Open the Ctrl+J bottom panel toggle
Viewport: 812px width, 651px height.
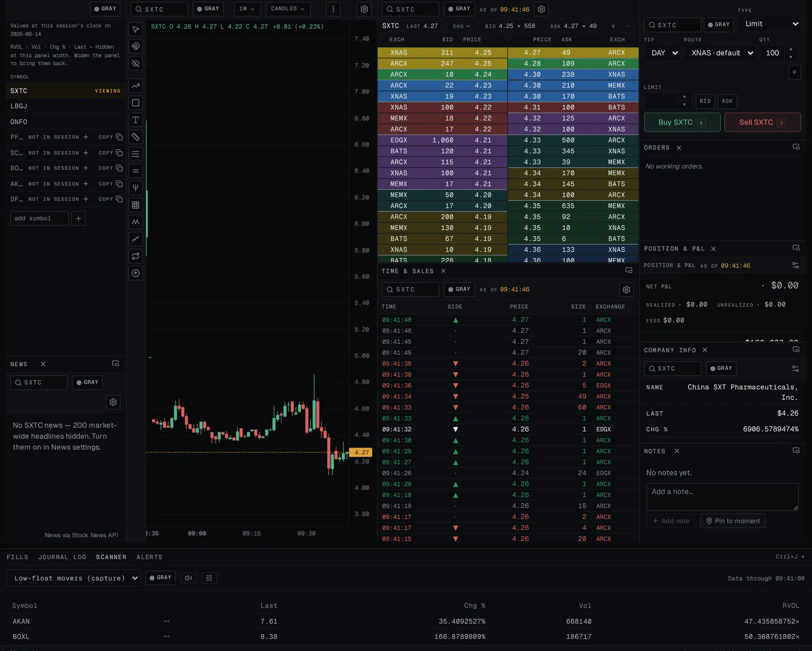[x=790, y=557]
